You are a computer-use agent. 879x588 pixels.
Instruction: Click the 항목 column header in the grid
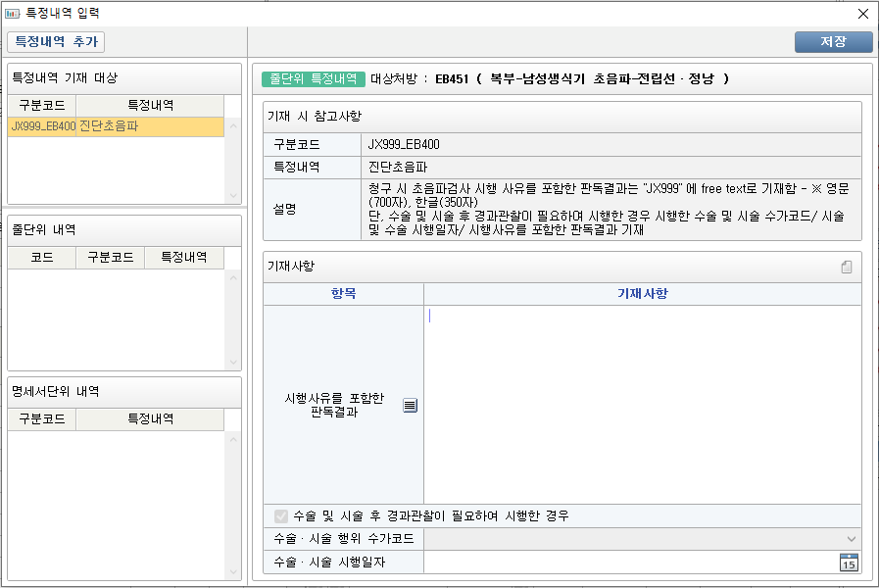click(x=343, y=293)
